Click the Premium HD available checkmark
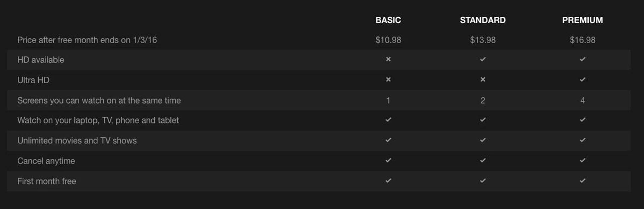The height and width of the screenshot is (209, 644). (x=583, y=59)
